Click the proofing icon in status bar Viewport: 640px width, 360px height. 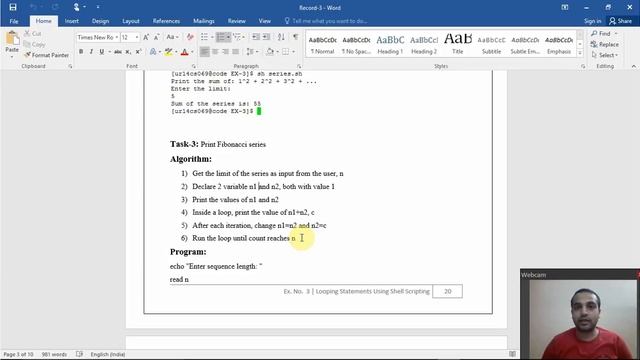(79, 354)
